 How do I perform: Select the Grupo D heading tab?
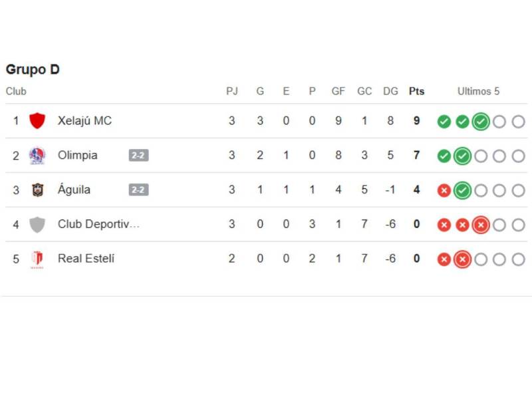[33, 69]
